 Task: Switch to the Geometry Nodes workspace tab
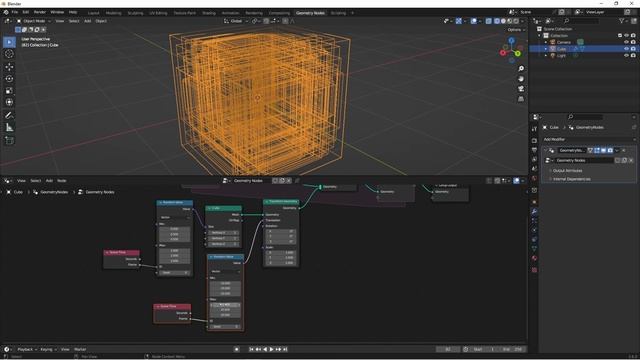click(x=310, y=13)
